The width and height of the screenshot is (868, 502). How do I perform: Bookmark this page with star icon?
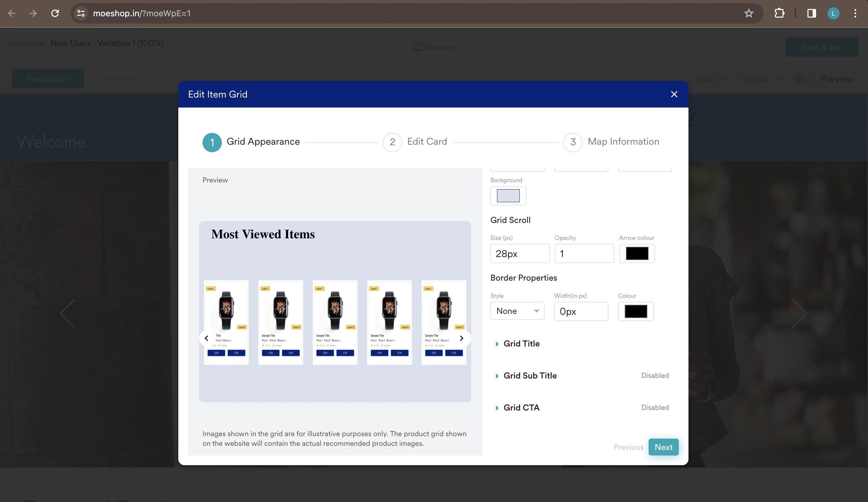pyautogui.click(x=749, y=13)
